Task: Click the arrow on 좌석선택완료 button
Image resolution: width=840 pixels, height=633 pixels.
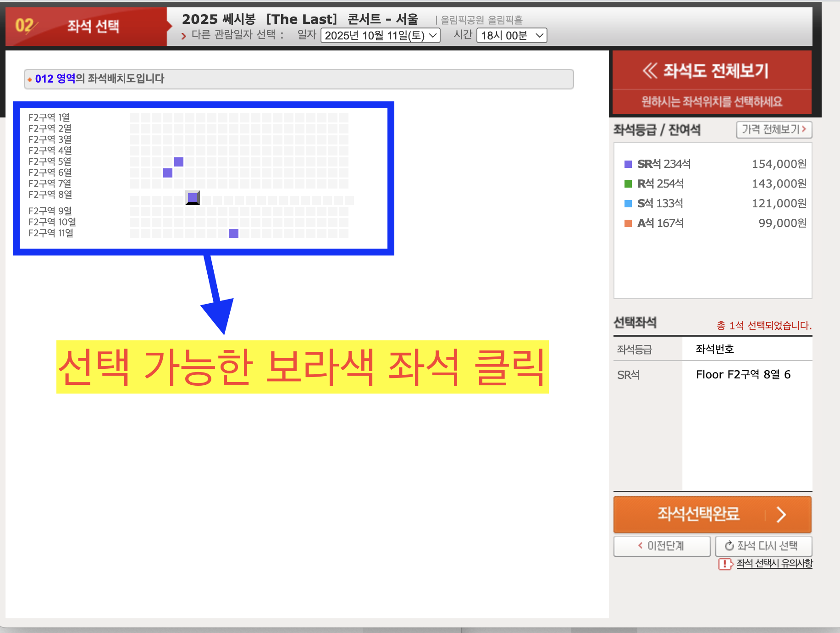Action: tap(781, 515)
